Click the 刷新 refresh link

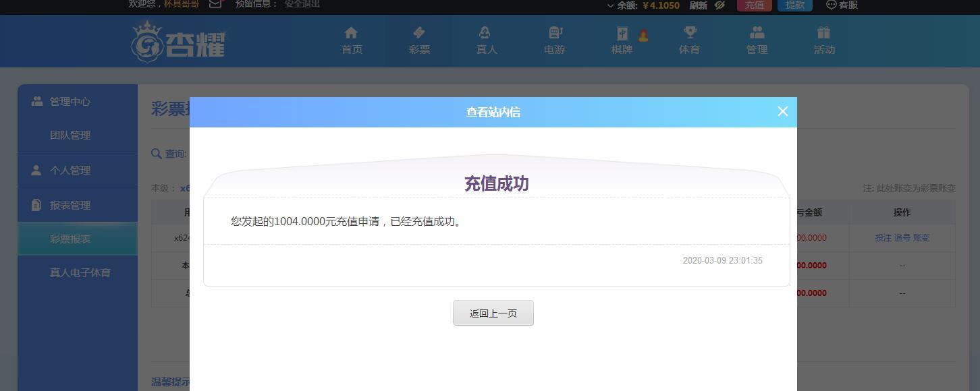699,5
